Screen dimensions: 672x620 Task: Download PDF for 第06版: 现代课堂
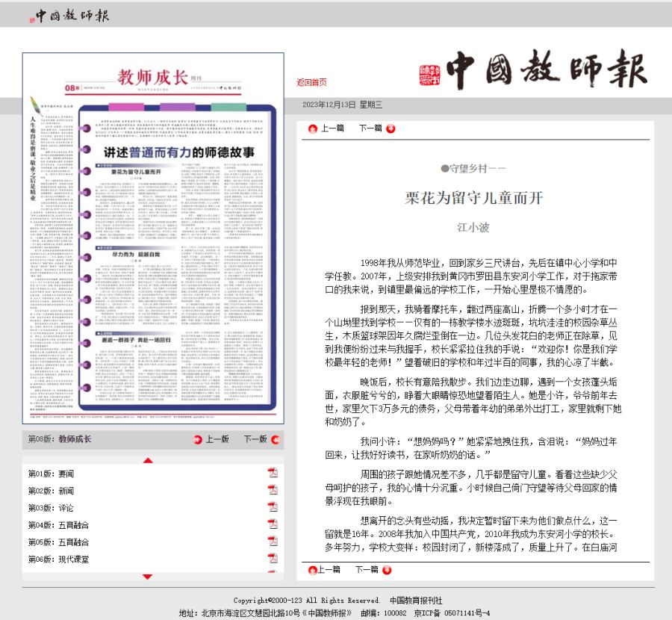point(273,558)
